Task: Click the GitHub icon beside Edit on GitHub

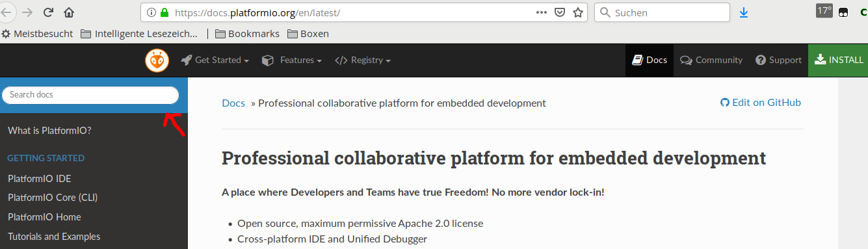Action: click(x=725, y=103)
